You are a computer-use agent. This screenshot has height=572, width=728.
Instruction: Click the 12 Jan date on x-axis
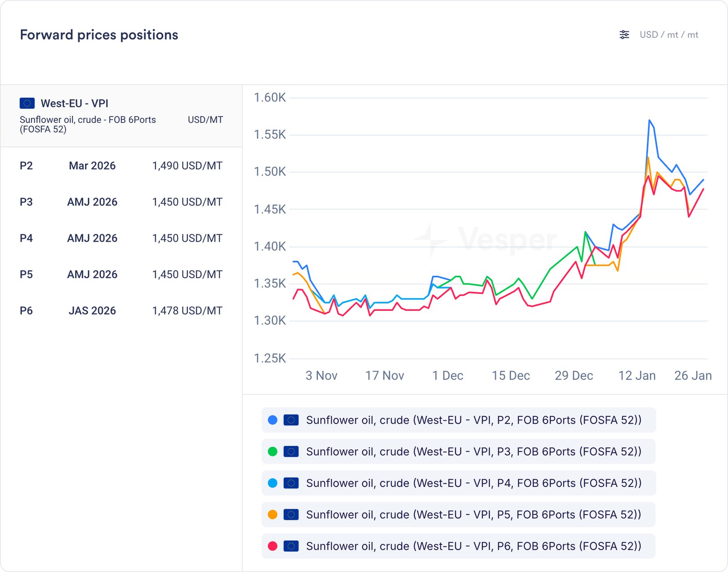tap(637, 375)
